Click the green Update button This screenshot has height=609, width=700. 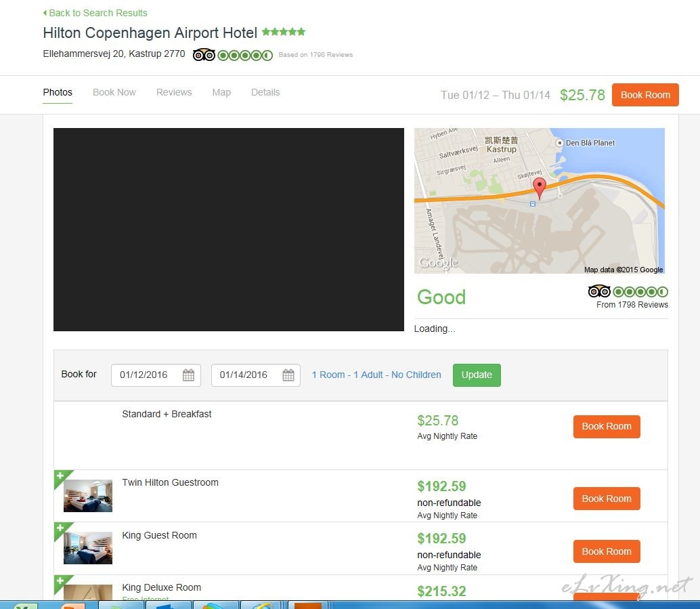point(477,375)
